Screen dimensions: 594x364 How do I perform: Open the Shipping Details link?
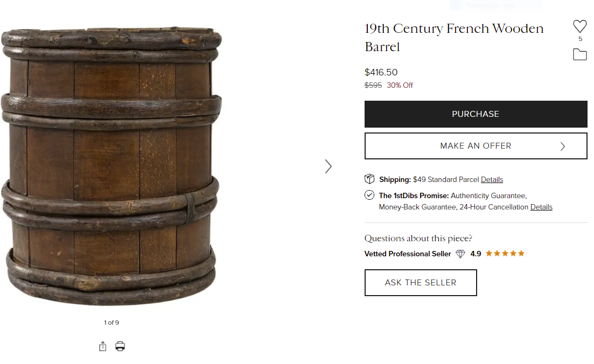point(492,180)
